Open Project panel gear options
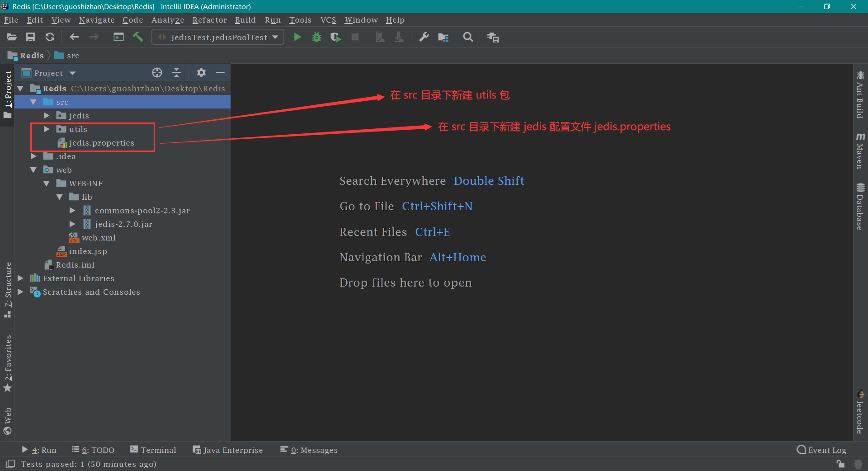868x471 pixels. (x=201, y=73)
